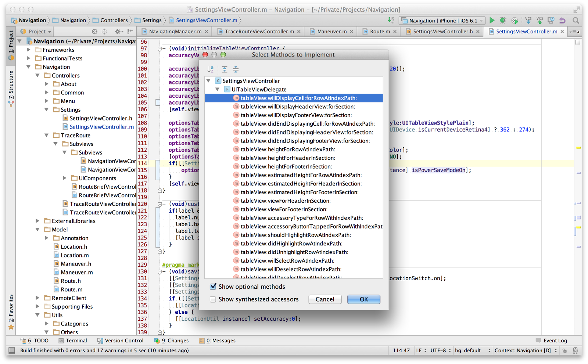The width and height of the screenshot is (588, 364).
Task: Click the Build (01 10 01) down-arrow icon
Action: pos(391,20)
